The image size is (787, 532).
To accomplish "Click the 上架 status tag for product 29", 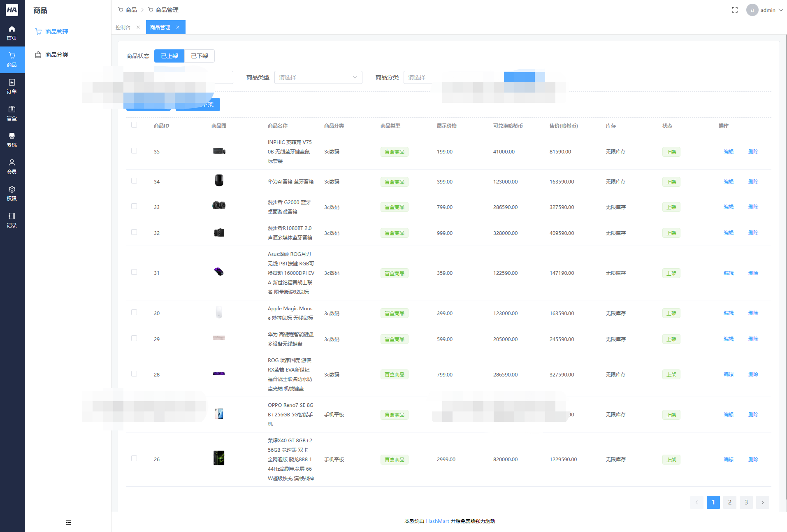I will 671,339.
